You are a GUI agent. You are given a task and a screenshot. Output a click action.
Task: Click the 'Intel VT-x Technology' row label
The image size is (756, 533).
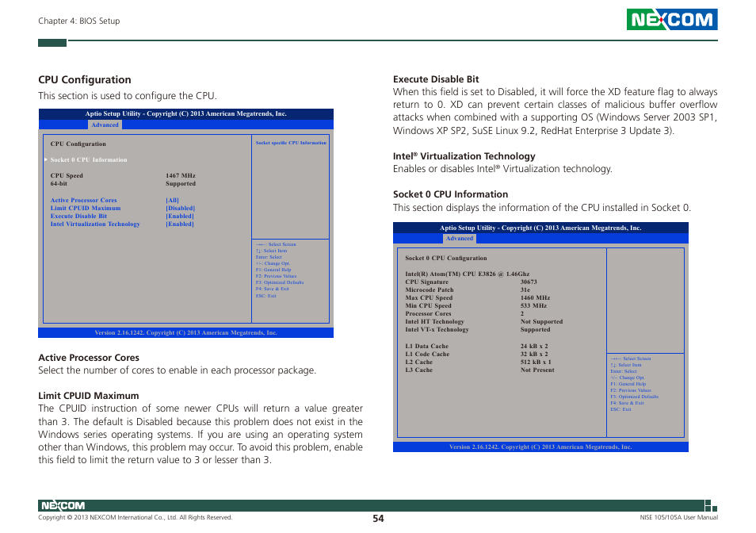tap(437, 329)
